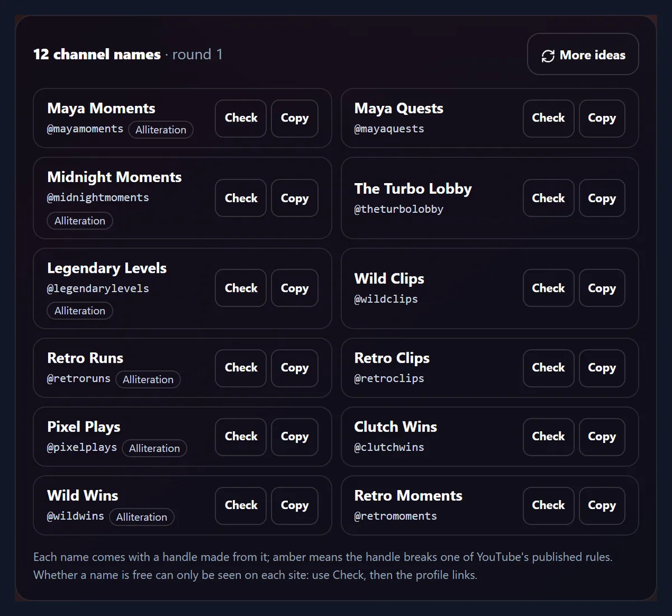Select the @clutchwins handle text
The height and width of the screenshot is (616, 672).
pos(389,447)
